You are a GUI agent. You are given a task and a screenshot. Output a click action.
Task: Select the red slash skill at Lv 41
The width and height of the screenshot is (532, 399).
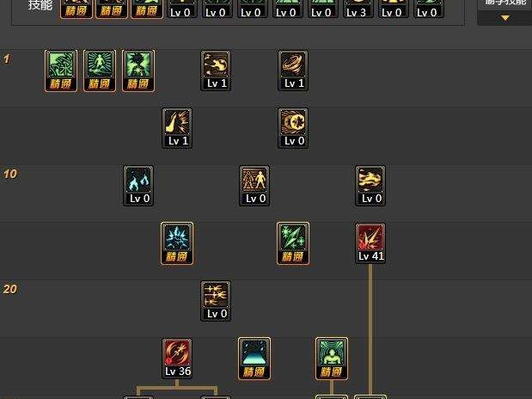click(x=370, y=243)
